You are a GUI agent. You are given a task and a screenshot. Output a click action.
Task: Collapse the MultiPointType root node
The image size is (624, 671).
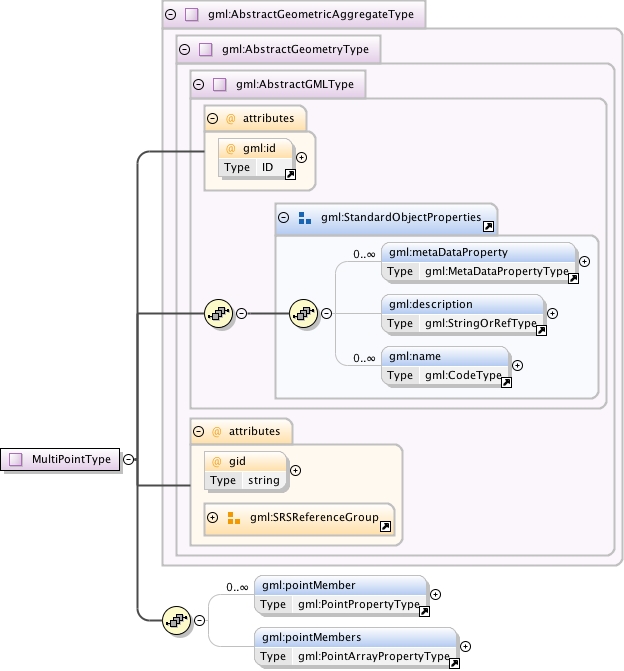[128, 459]
